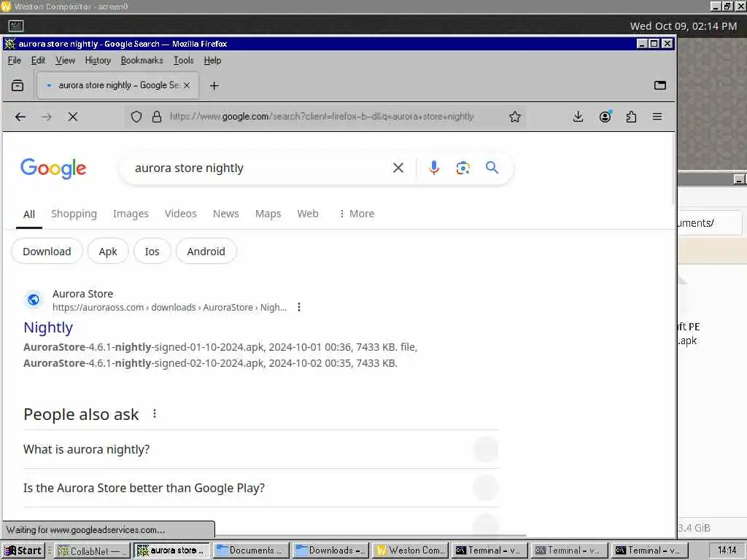Click the 14:14 clock in taskbar

727,551
